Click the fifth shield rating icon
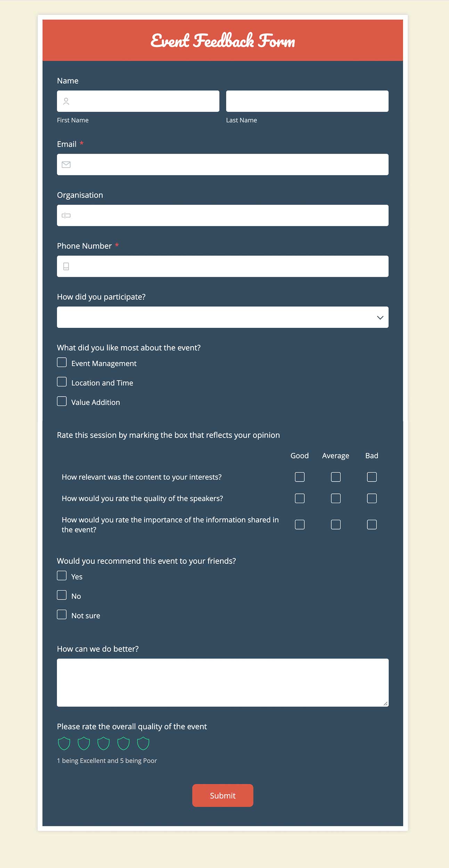Image resolution: width=449 pixels, height=868 pixels. (143, 743)
